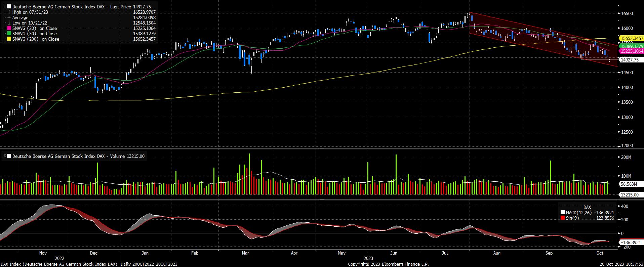
Task: Click the Mar label on the time axis
Action: click(245, 253)
